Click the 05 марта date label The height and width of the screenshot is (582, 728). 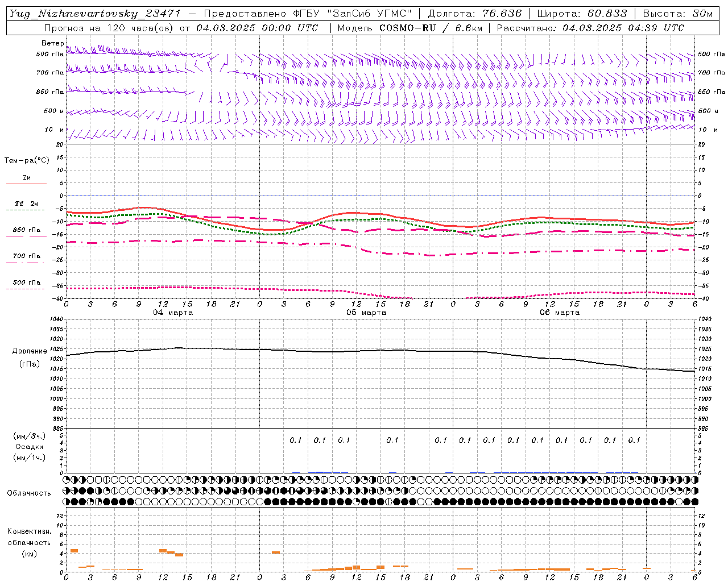pyautogui.click(x=366, y=313)
